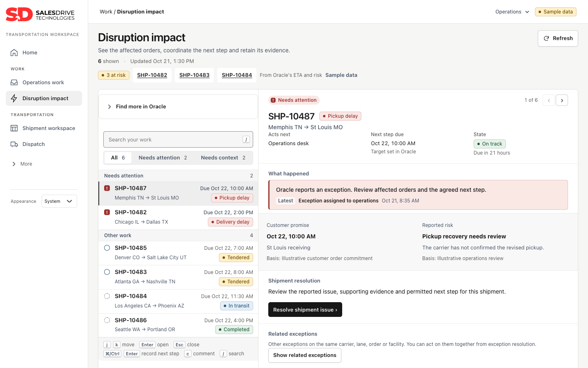Select Disruption impact in the sidebar
588x368 pixels.
pos(44,98)
